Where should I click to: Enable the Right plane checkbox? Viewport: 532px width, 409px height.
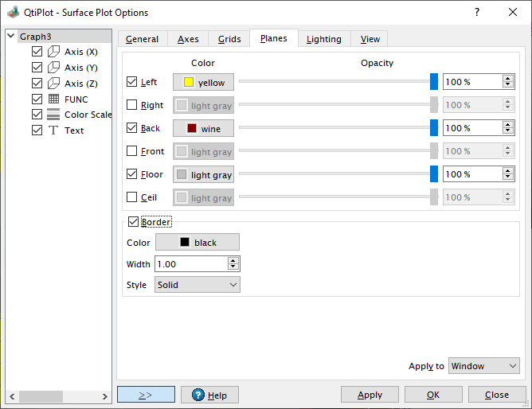pyautogui.click(x=132, y=105)
